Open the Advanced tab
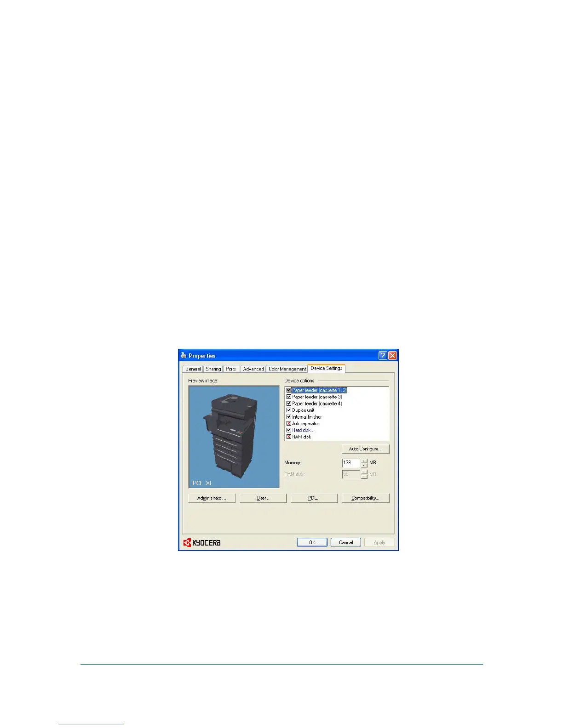The width and height of the screenshot is (563, 728). [253, 369]
